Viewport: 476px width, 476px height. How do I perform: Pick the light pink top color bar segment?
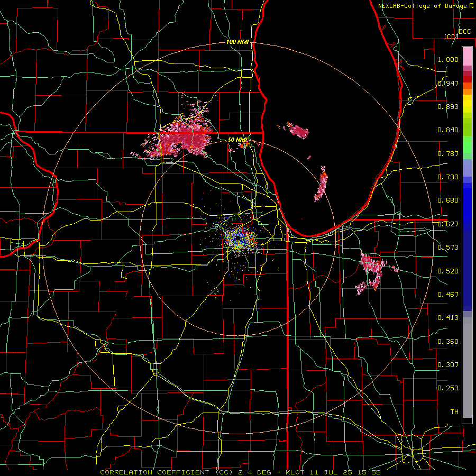[x=467, y=56]
